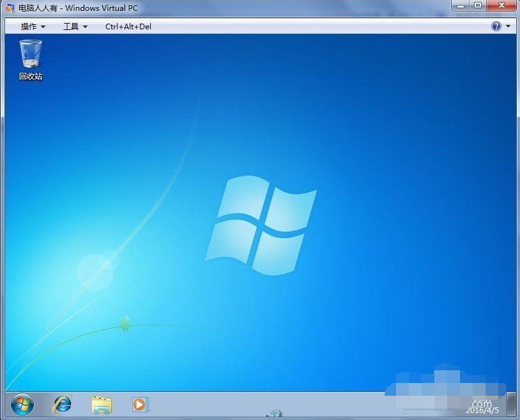Open the arrow next to the Help icon
The image size is (520, 420).
click(507, 26)
